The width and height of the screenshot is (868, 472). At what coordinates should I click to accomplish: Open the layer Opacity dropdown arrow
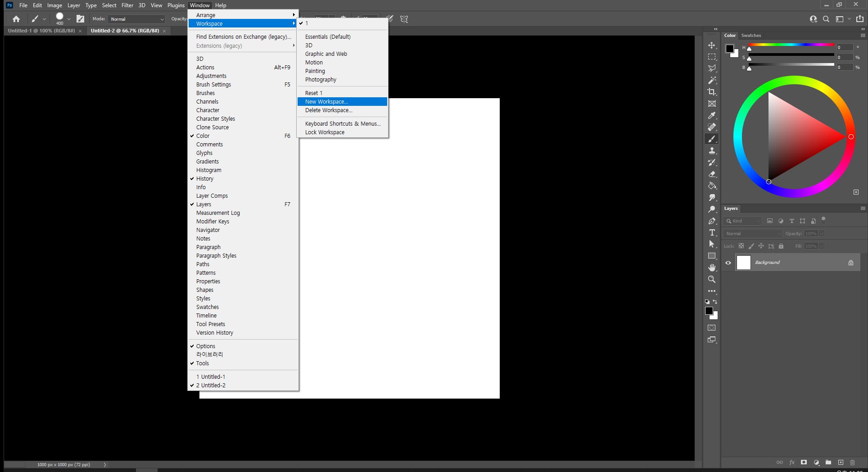(x=822, y=233)
